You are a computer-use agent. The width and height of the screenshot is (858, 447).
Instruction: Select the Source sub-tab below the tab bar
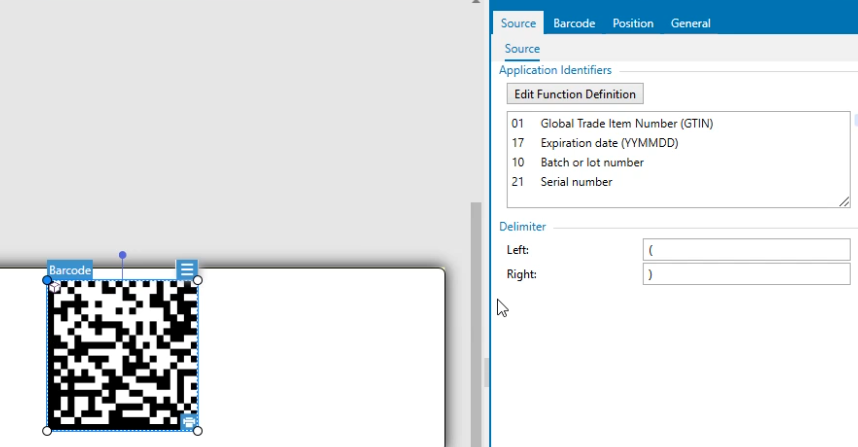(522, 49)
